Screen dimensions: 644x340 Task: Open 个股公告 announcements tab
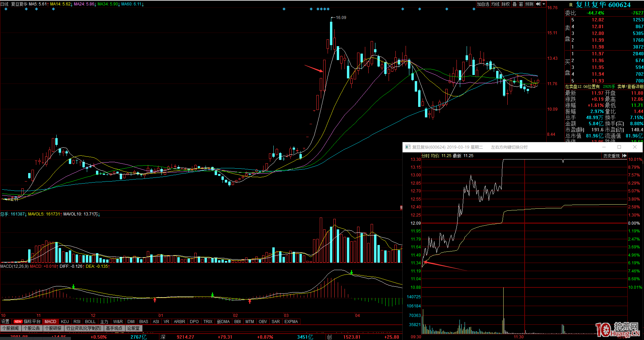[x=32, y=328]
